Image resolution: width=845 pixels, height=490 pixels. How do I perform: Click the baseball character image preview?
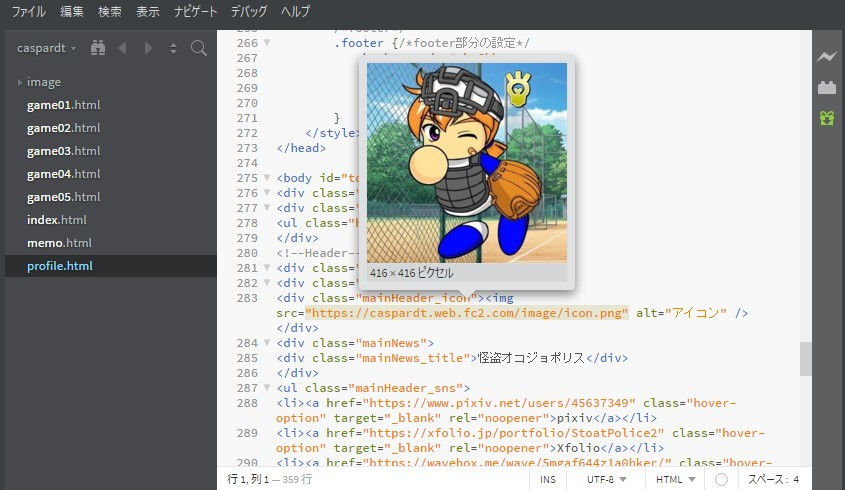[x=467, y=163]
